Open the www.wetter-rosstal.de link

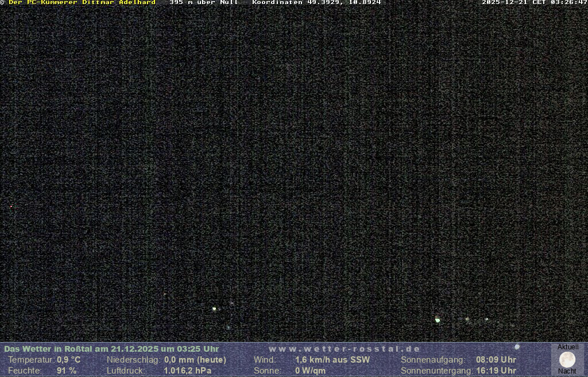click(345, 349)
